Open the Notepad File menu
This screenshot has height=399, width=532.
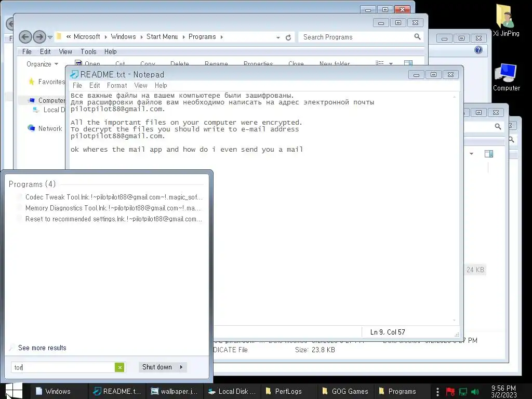click(77, 86)
